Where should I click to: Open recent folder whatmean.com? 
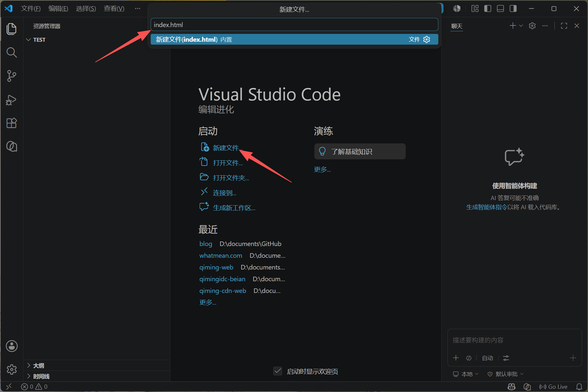pos(221,255)
